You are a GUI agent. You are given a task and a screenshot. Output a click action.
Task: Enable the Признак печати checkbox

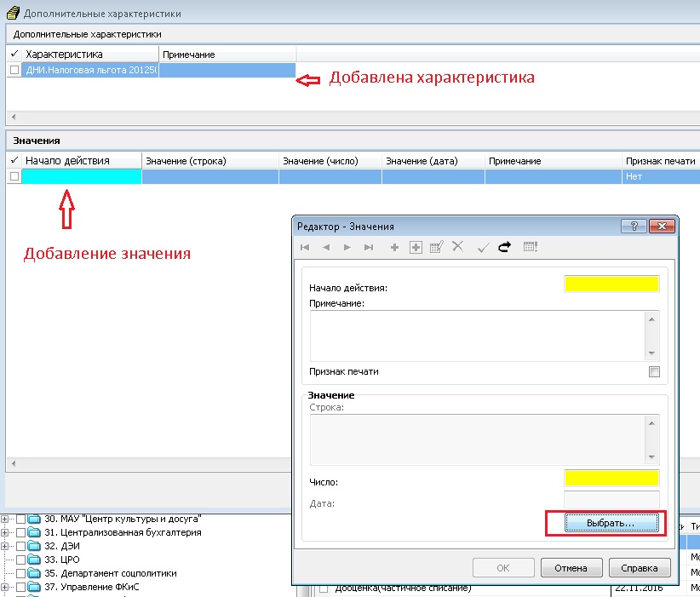click(x=654, y=372)
